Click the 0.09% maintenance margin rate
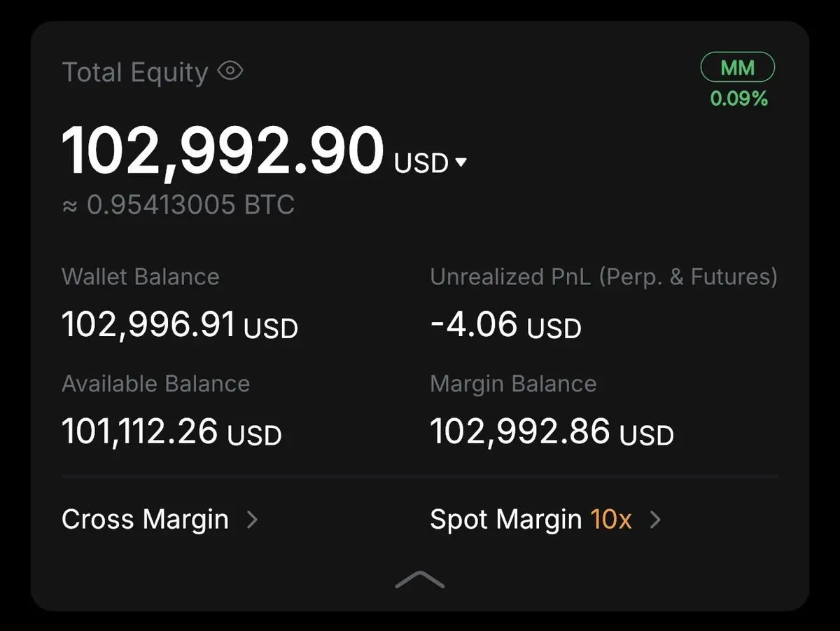This screenshot has height=631, width=840. click(x=739, y=99)
